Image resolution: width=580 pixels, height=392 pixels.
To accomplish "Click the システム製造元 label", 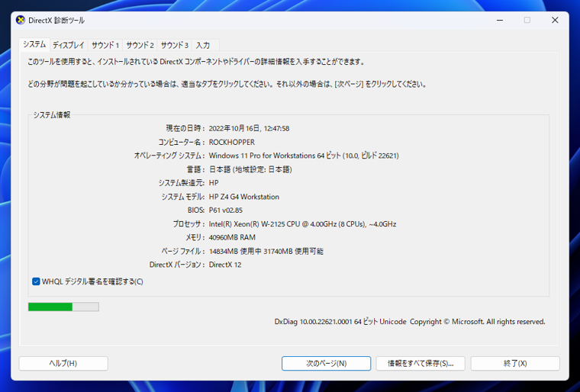I will coord(182,183).
